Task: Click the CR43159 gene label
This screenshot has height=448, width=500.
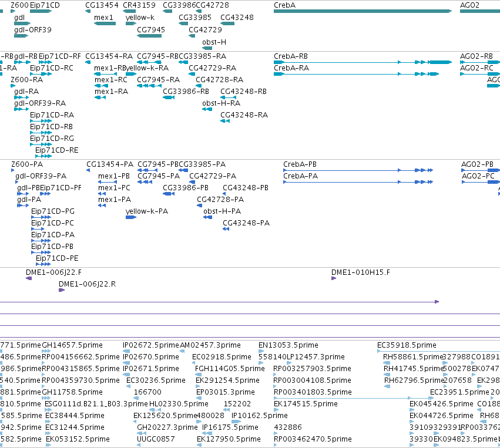Action: click(x=139, y=5)
